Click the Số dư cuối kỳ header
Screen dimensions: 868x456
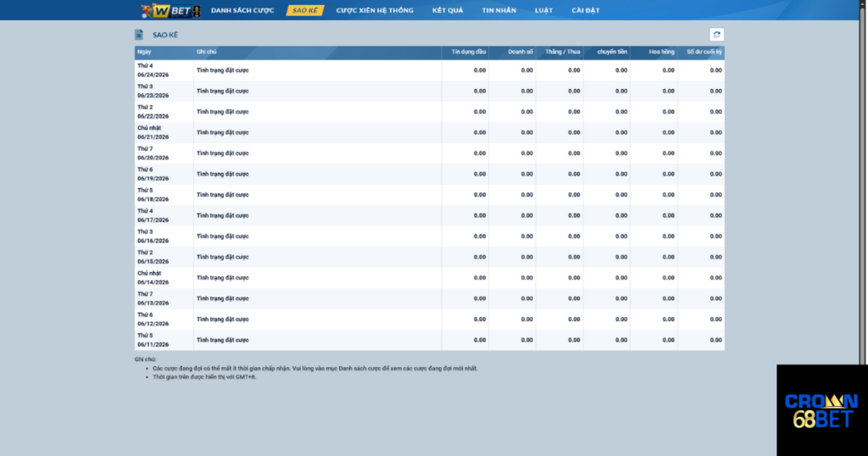coord(701,52)
